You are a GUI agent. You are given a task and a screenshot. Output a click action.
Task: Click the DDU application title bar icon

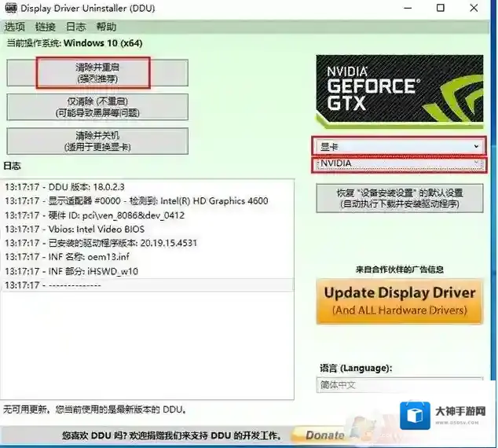coord(11,8)
